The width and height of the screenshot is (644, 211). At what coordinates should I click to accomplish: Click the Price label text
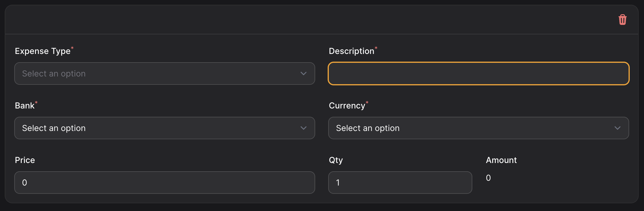click(x=25, y=160)
